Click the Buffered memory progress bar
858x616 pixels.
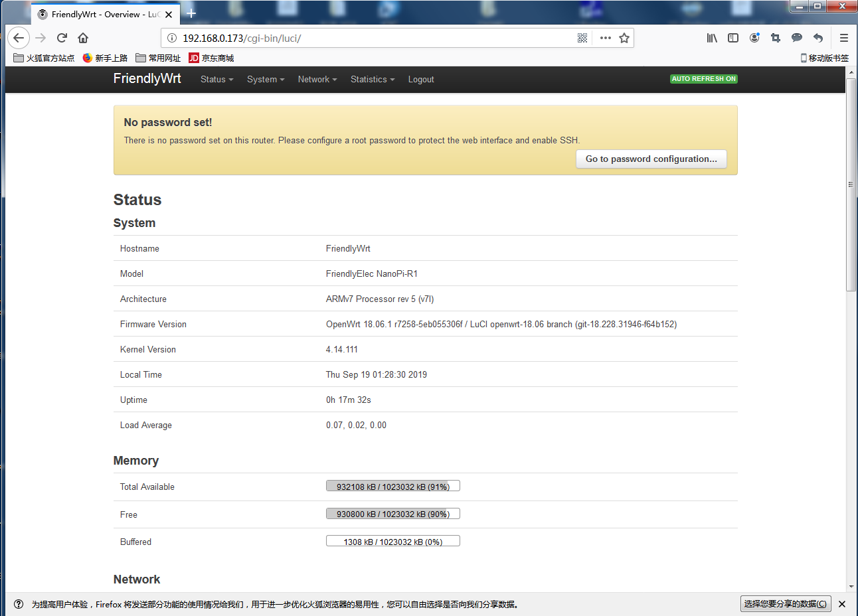pyautogui.click(x=393, y=542)
